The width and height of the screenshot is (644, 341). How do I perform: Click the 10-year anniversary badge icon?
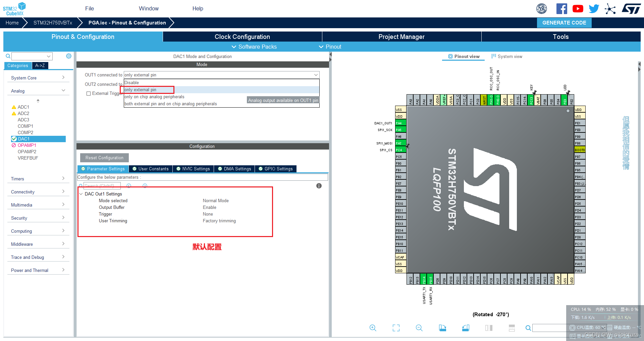tap(542, 9)
